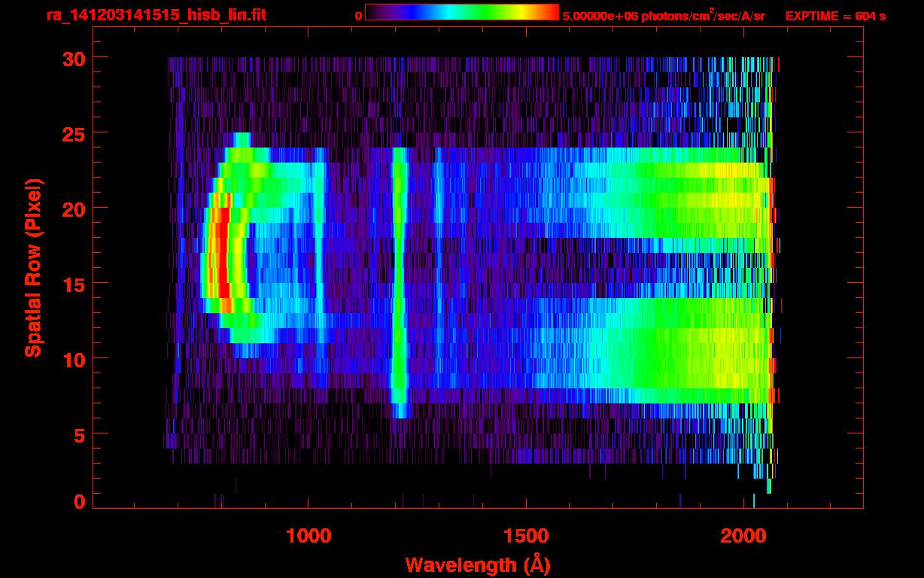Click the Spatial Row (Pixel) axis title
Image resolution: width=924 pixels, height=578 pixels.
33,268
